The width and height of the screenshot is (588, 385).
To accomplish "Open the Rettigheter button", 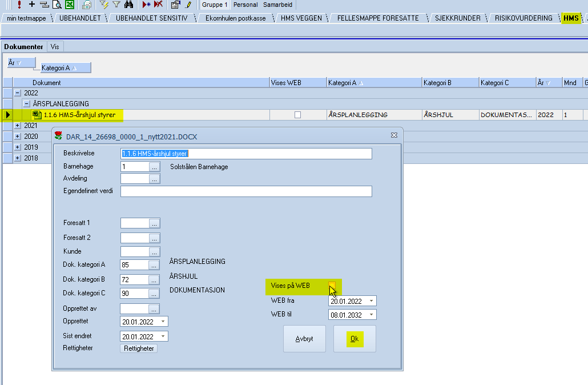I will tap(139, 348).
